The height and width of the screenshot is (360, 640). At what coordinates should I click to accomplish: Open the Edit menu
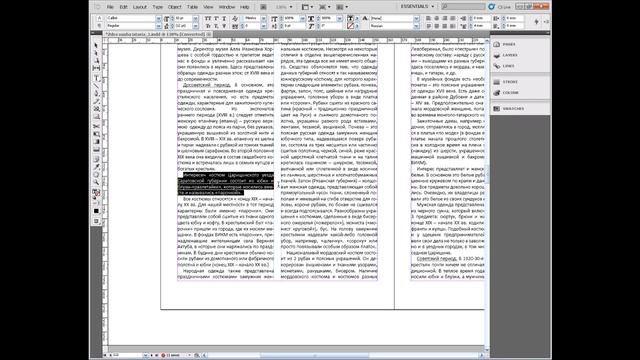tap(124, 7)
